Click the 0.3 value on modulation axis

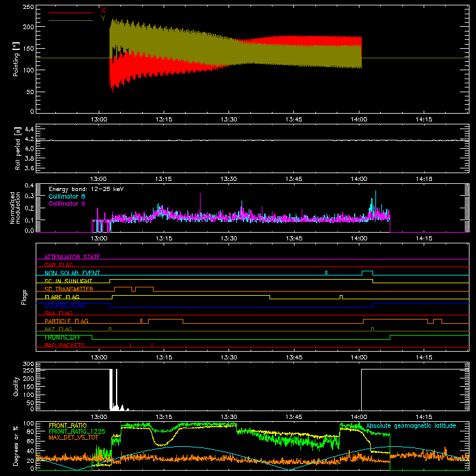[x=29, y=196]
